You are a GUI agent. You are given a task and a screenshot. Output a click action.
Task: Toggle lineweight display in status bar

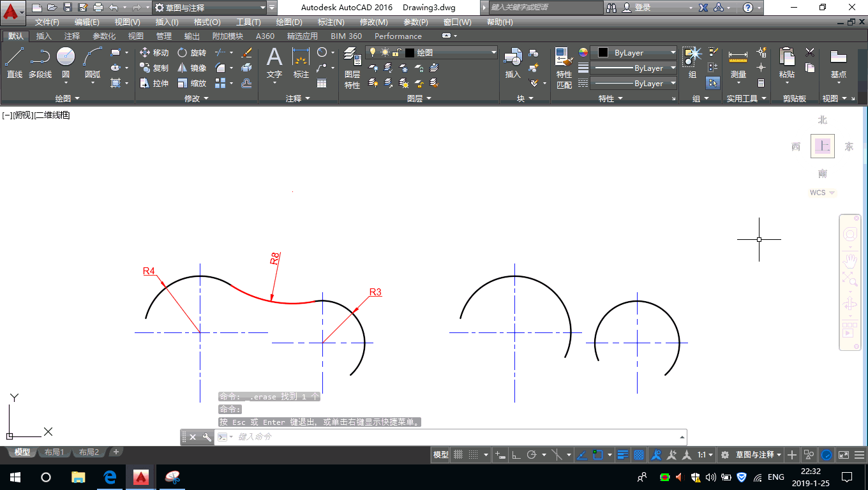click(x=624, y=455)
